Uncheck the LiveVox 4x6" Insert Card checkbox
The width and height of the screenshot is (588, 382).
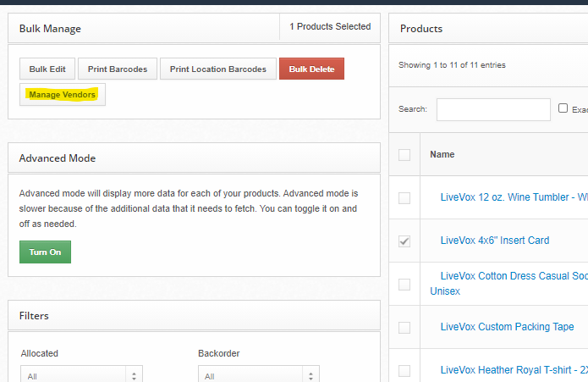404,241
